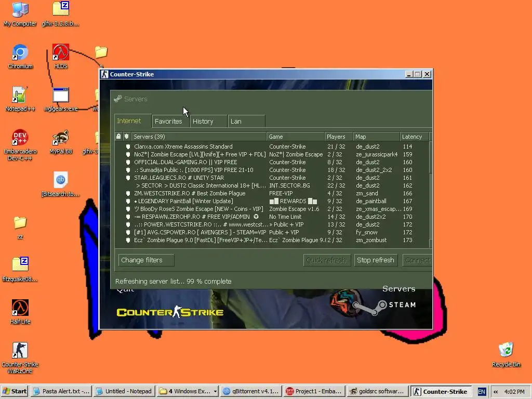Viewport: 532px width, 399px height.
Task: Click the 4:02 PM system clock
Action: click(514, 392)
